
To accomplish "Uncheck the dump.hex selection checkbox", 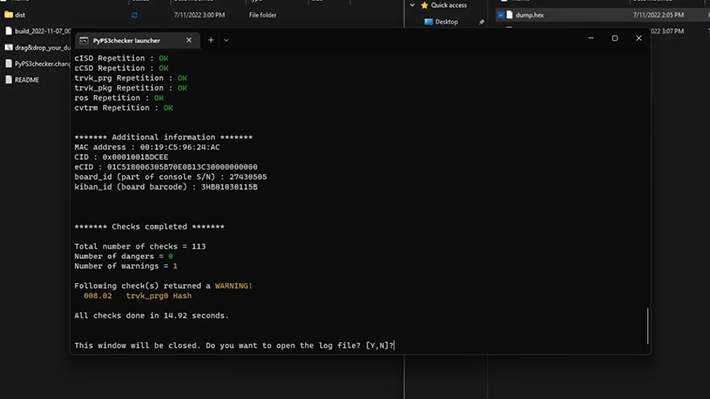I will point(501,15).
